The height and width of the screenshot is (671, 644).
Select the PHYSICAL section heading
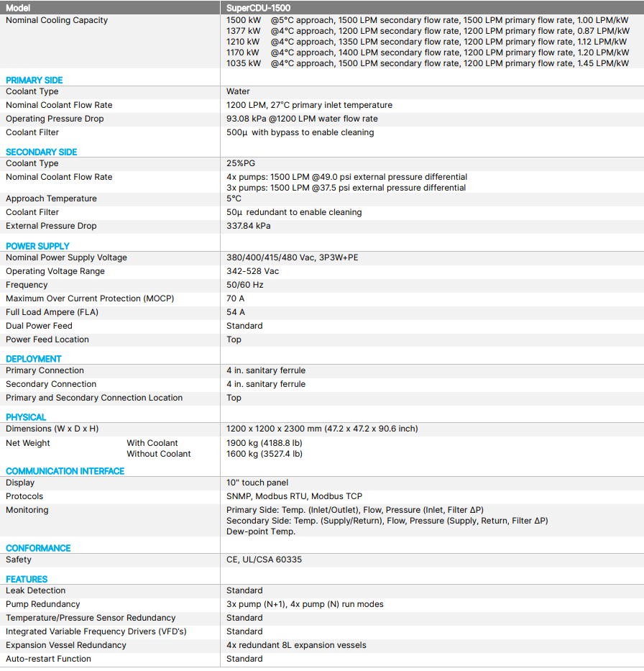(26, 417)
